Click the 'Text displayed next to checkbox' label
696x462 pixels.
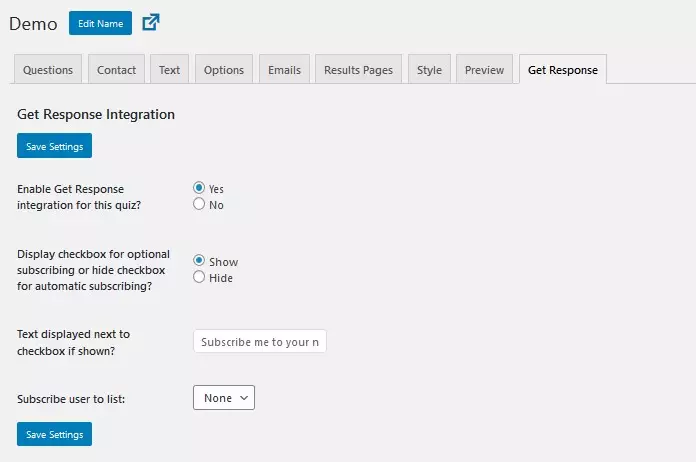74,342
